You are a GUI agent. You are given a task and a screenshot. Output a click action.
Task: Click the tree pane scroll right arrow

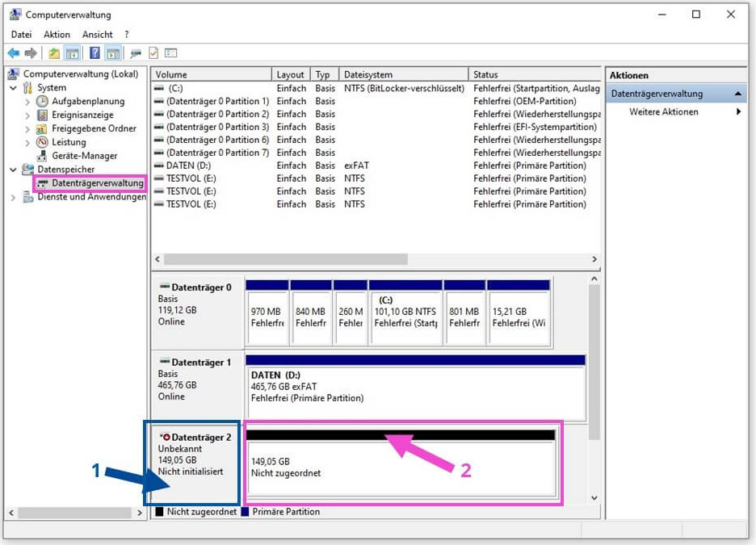(140, 513)
